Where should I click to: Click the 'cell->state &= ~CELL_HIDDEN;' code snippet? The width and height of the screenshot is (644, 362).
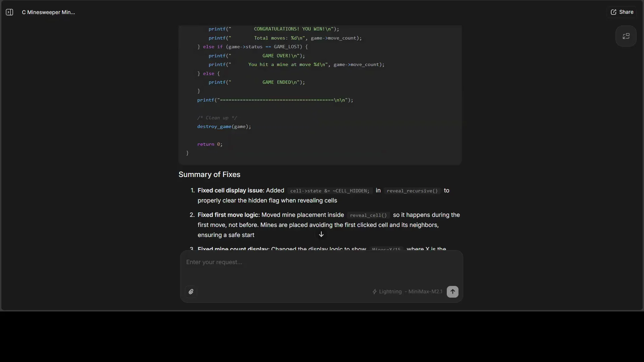(x=329, y=191)
